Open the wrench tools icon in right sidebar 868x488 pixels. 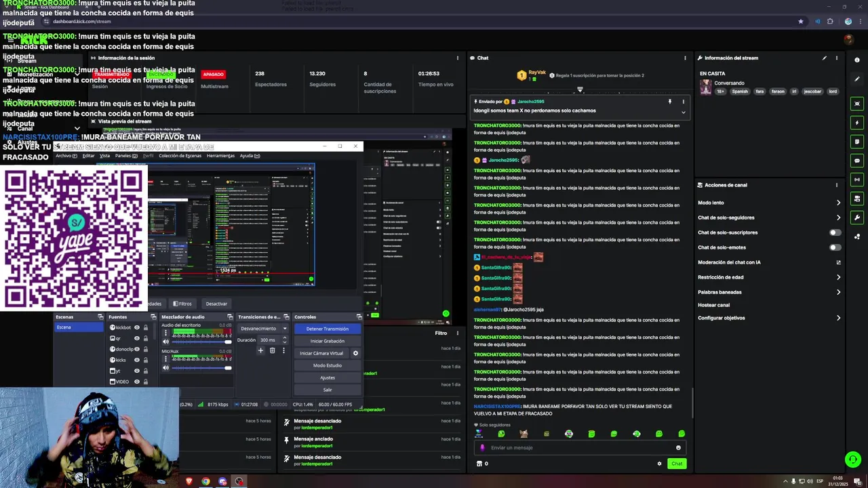[857, 218]
